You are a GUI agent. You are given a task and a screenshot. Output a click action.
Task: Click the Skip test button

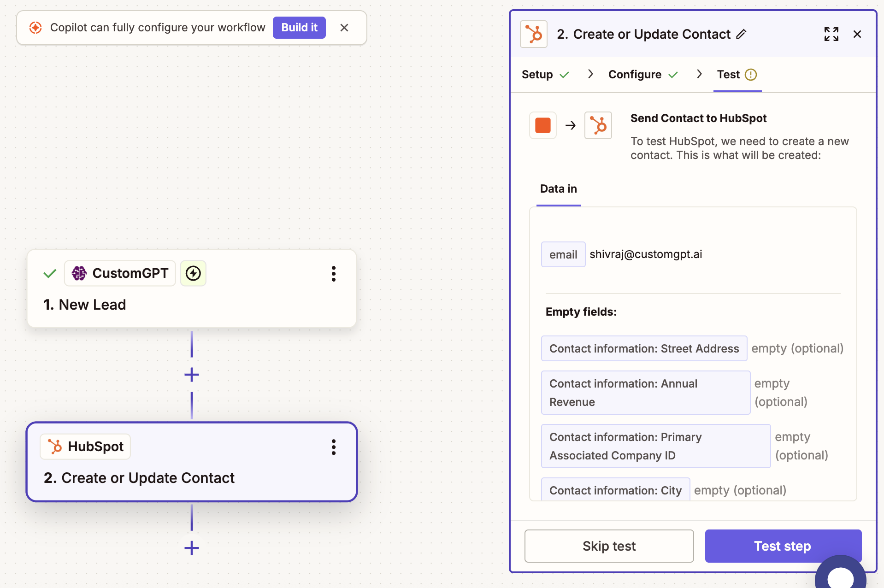point(609,546)
